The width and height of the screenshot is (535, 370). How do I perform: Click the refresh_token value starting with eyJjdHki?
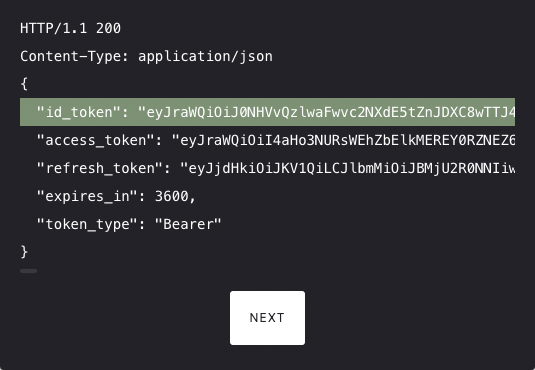(347, 168)
